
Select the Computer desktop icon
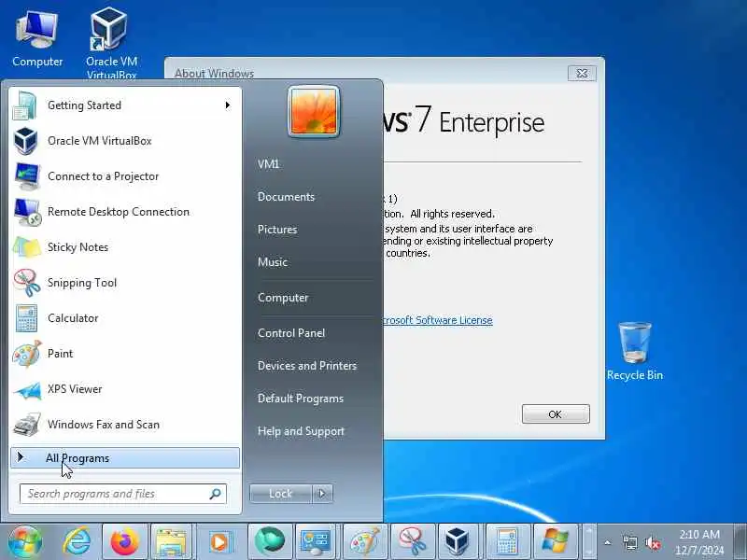[37, 39]
